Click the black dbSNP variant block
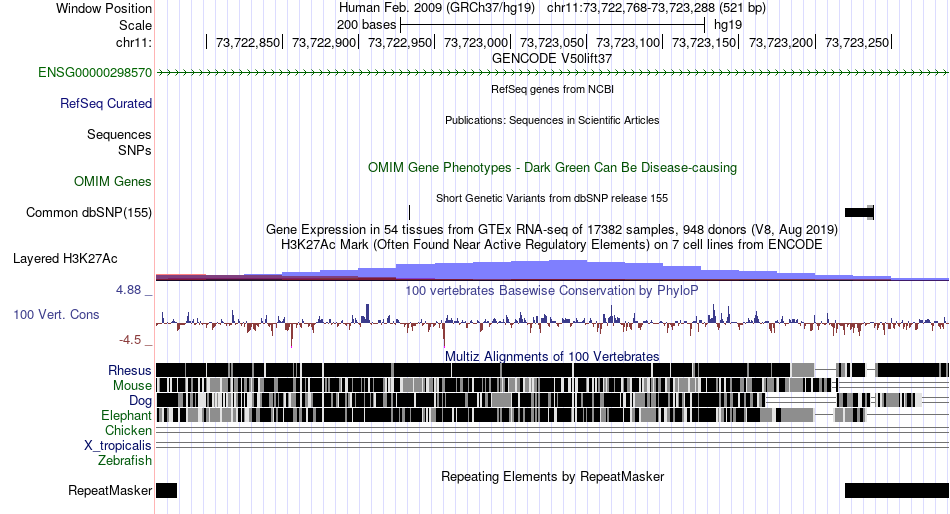950x514 pixels. pos(859,212)
